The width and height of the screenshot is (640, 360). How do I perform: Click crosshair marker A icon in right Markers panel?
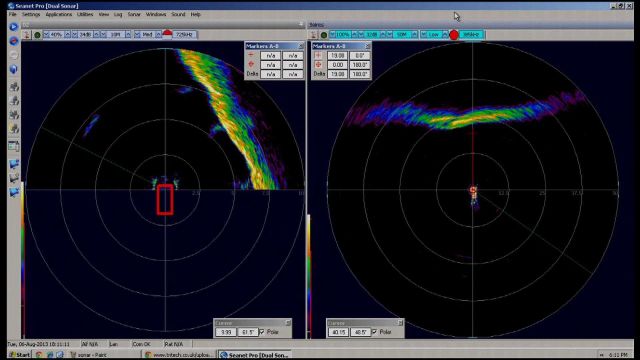[x=318, y=55]
